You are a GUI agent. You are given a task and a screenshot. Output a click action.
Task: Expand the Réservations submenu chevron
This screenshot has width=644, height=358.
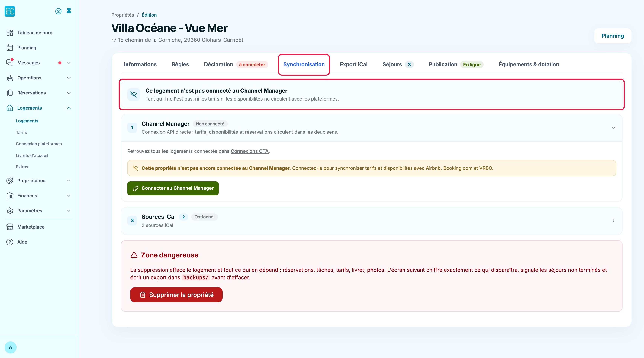(x=69, y=93)
